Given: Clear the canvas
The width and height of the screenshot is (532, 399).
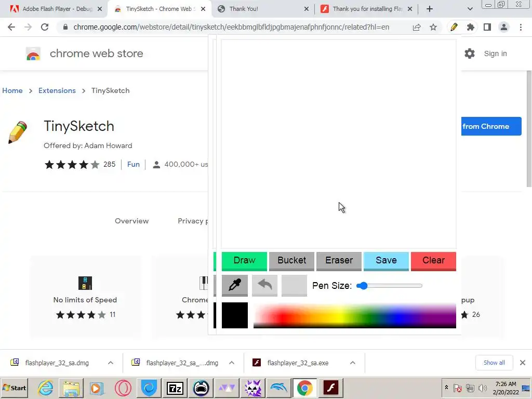Looking at the screenshot, I should [433, 261].
